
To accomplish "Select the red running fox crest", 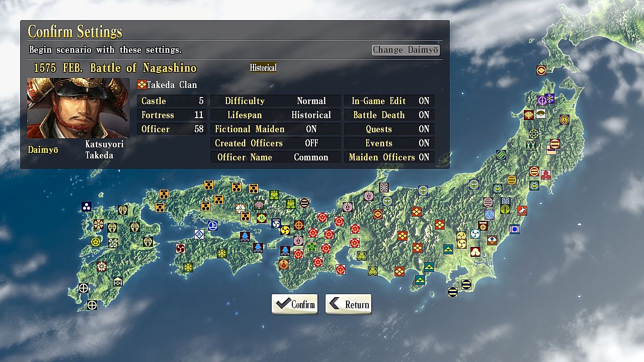I will coord(522,211).
